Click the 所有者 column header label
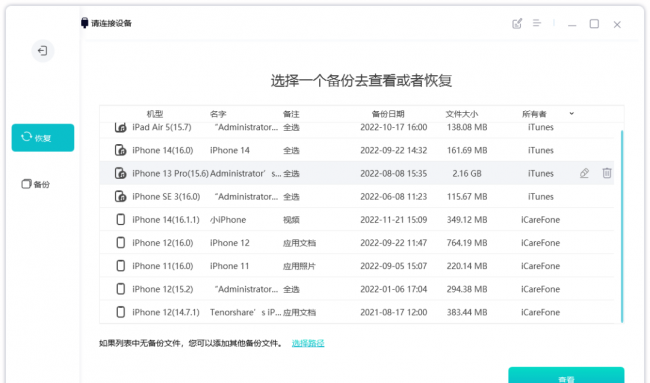The image size is (650, 383). pos(534,114)
